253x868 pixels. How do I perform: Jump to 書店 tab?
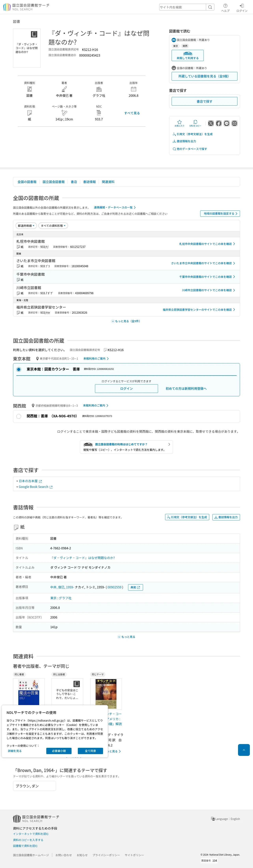(74, 182)
